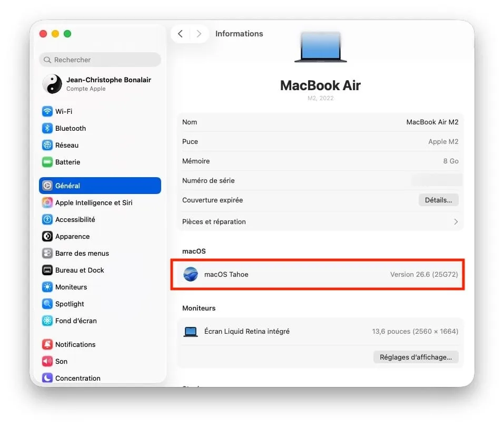The width and height of the screenshot is (504, 426).
Task: Go forward with the right chevron
Action: tap(199, 34)
